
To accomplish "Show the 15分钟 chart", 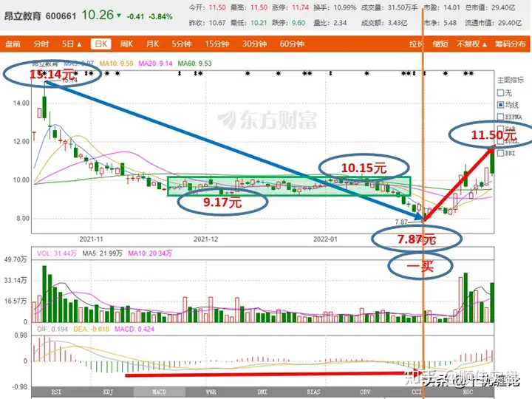I will (216, 44).
